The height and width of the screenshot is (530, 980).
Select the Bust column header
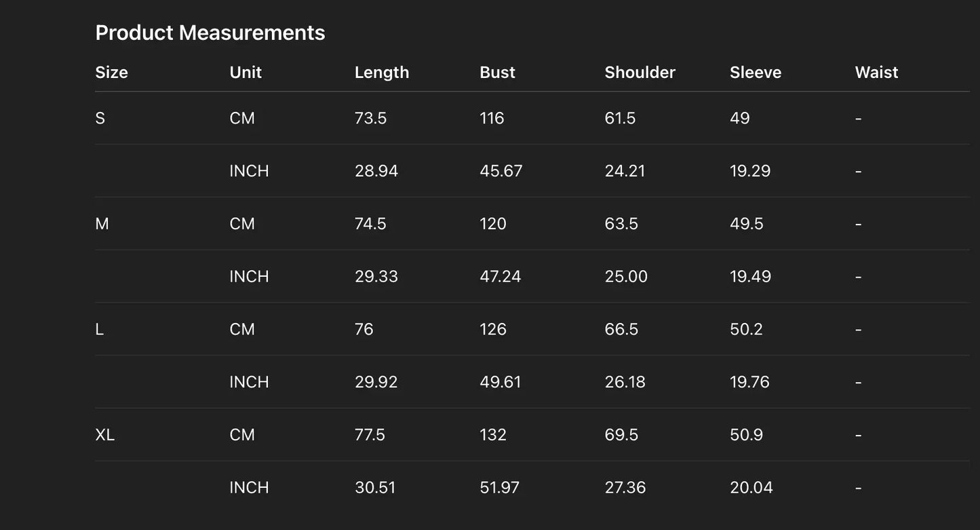click(x=497, y=73)
